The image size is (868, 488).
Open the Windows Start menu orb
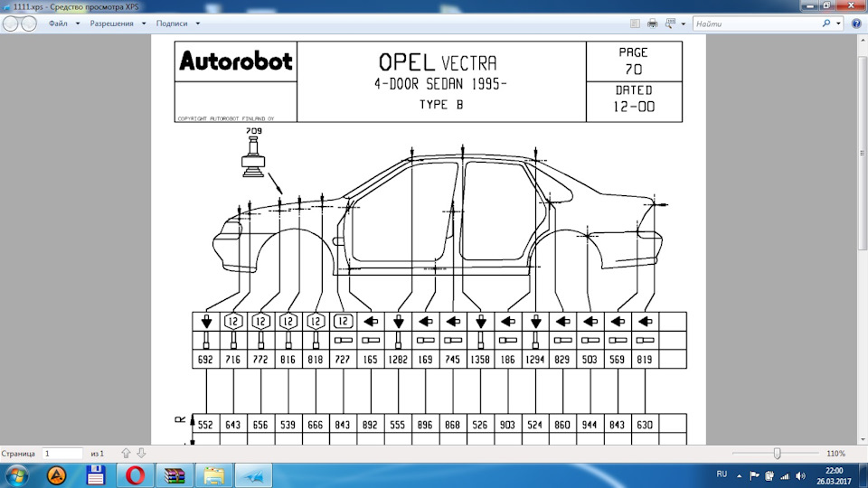[16, 476]
